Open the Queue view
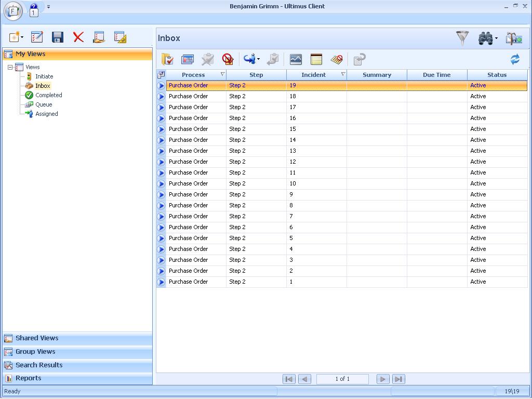532x399 pixels. (44, 104)
